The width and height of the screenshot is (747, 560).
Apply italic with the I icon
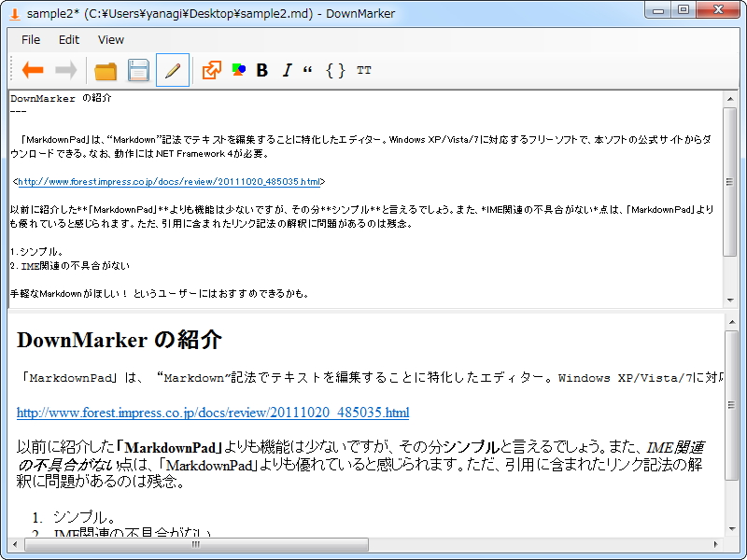coord(287,70)
